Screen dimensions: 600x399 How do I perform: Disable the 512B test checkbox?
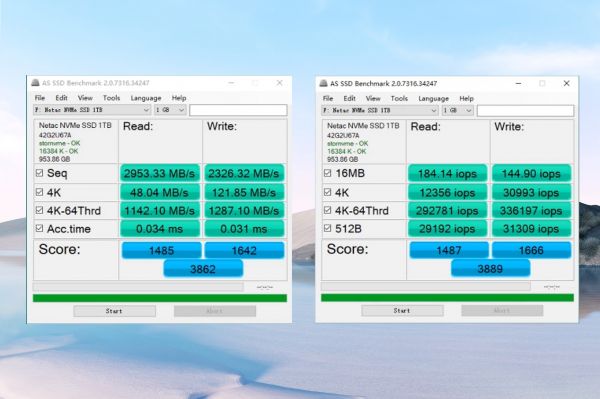point(327,228)
